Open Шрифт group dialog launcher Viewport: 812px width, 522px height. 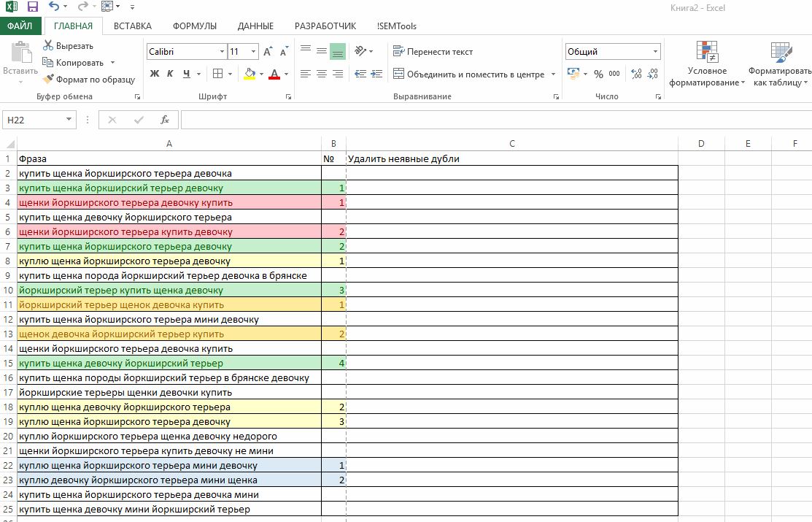[288, 97]
